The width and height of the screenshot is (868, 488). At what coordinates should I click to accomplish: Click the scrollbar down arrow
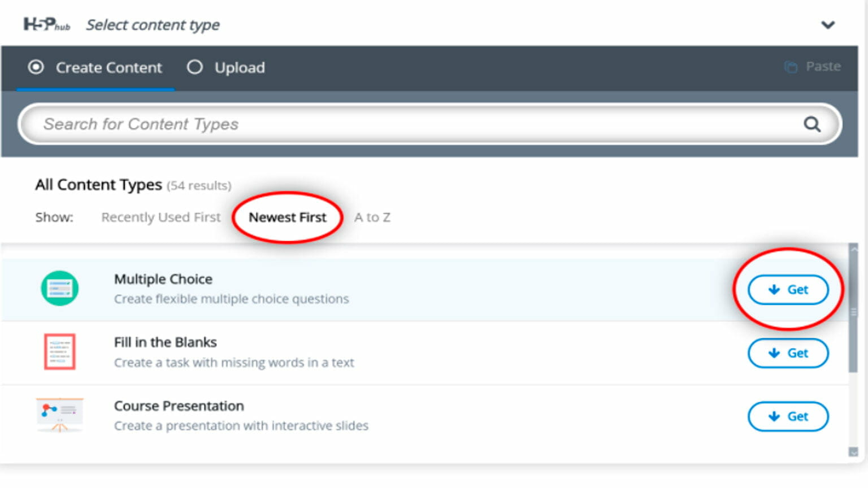pos(853,452)
